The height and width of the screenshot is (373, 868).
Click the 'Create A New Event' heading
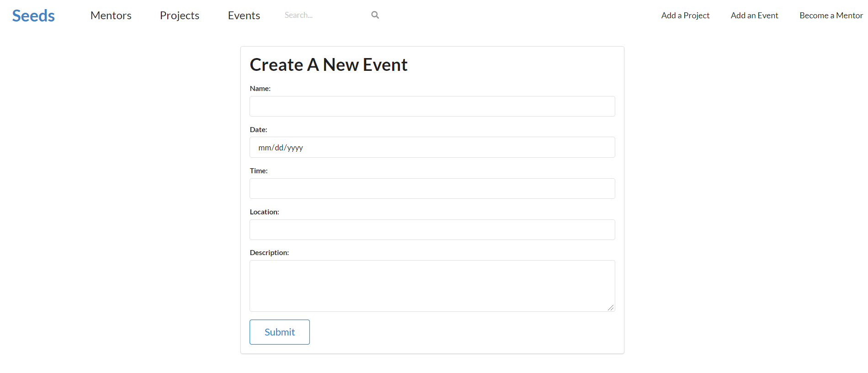coord(329,65)
